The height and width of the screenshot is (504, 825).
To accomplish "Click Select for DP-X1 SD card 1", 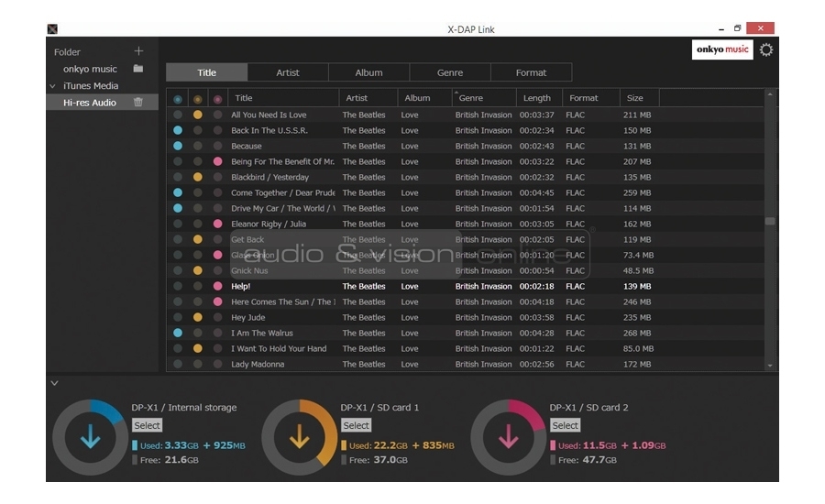I will (357, 425).
